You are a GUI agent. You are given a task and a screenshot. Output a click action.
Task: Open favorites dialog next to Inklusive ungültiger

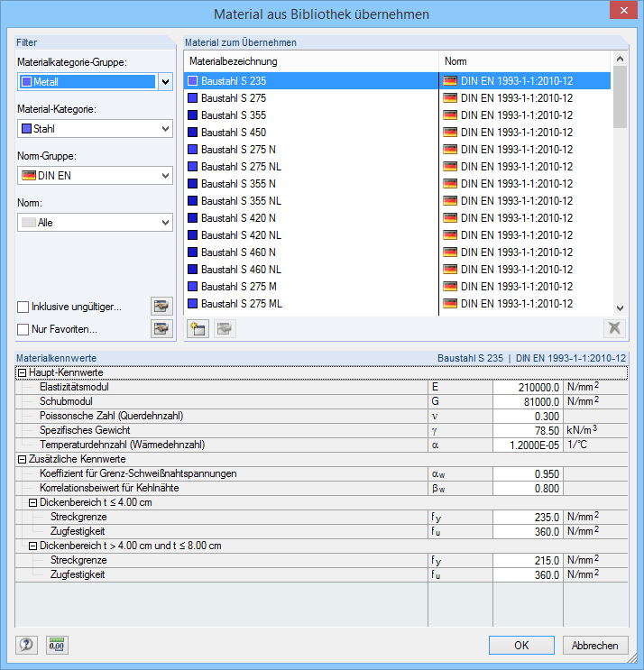tap(161, 306)
